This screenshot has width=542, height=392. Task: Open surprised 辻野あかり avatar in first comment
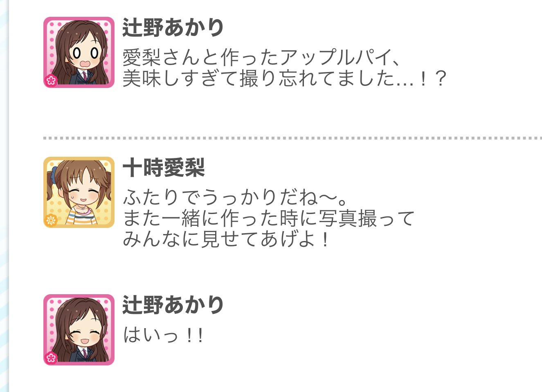click(79, 52)
